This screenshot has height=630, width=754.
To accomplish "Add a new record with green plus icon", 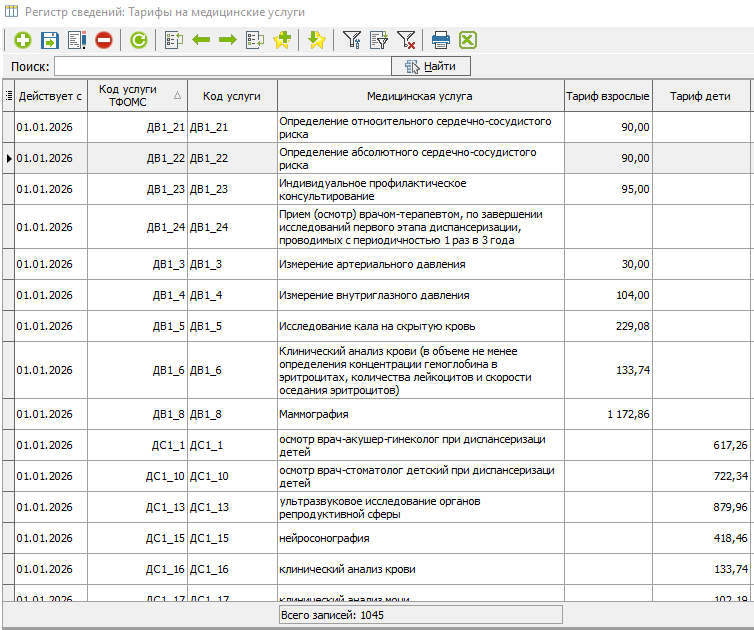I will 22,40.
